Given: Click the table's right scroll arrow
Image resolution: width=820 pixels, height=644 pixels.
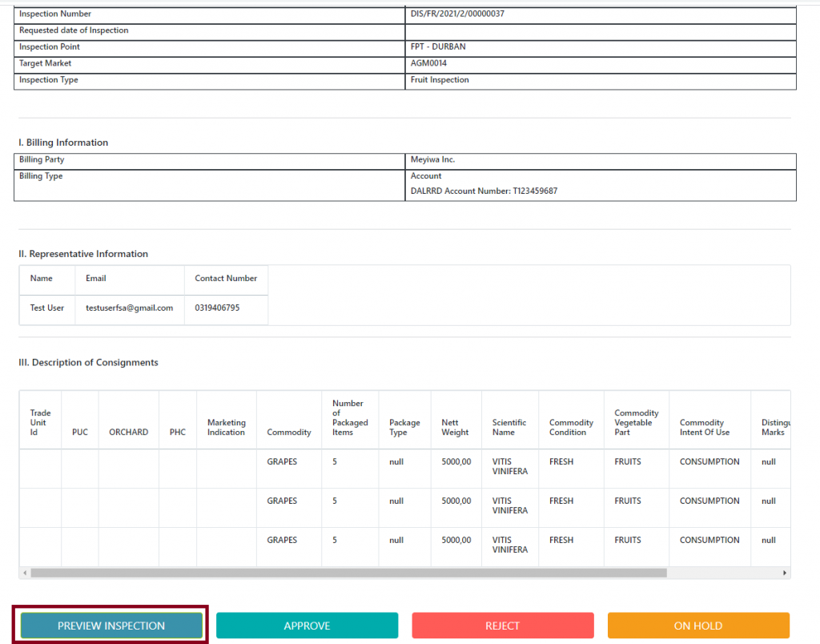Looking at the screenshot, I should 785,574.
